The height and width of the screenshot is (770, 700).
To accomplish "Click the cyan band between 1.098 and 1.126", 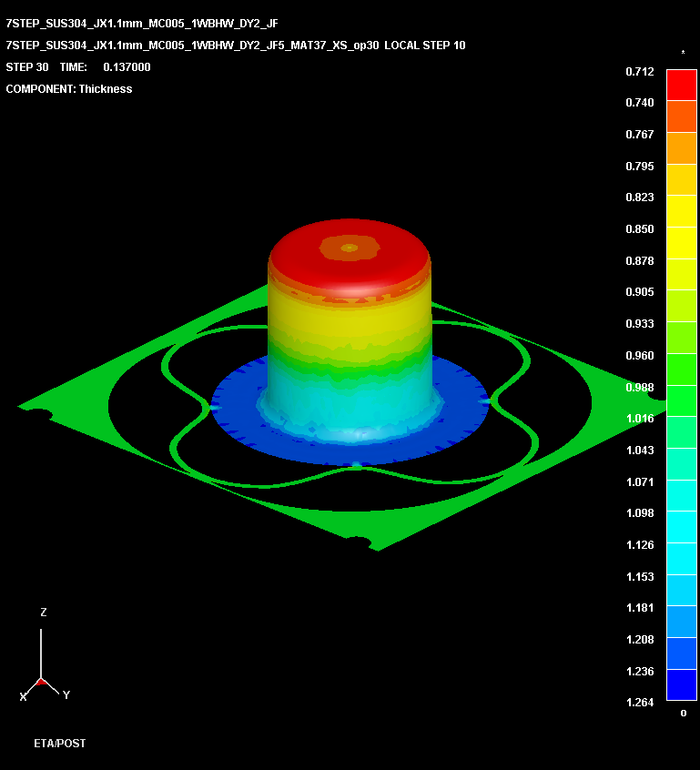I will [x=681, y=527].
